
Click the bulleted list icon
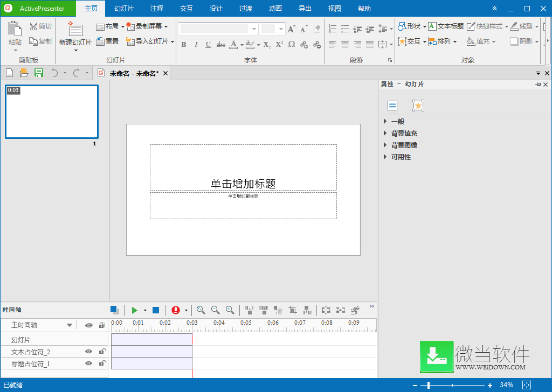tap(345, 29)
